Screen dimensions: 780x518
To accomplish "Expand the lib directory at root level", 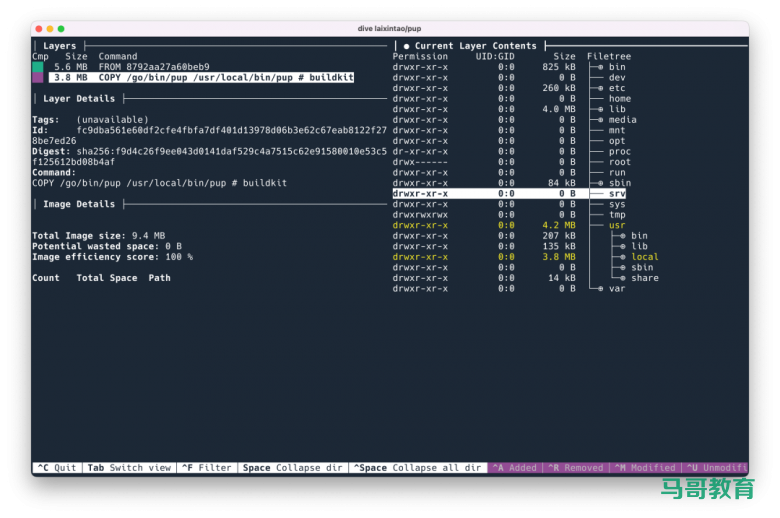I will [x=600, y=109].
